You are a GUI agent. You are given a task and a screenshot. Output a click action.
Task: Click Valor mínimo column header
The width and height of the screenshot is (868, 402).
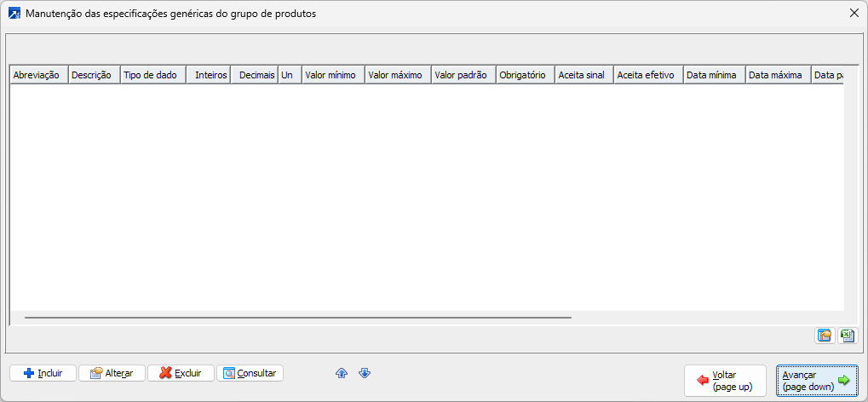click(333, 75)
